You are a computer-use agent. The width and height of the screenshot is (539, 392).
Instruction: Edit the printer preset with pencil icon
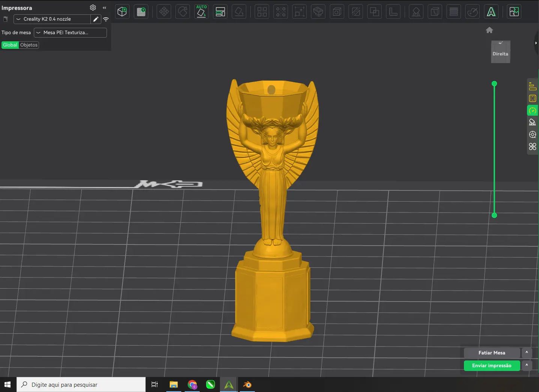pos(96,19)
